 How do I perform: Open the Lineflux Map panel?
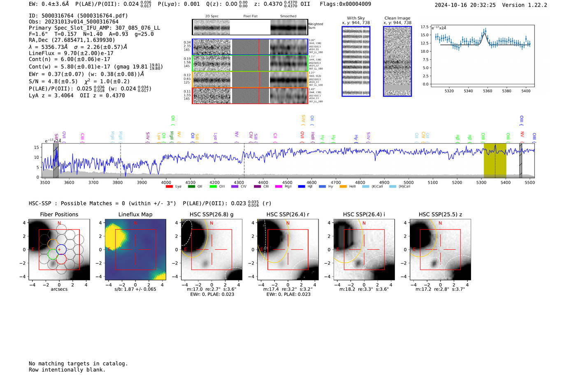click(135, 250)
